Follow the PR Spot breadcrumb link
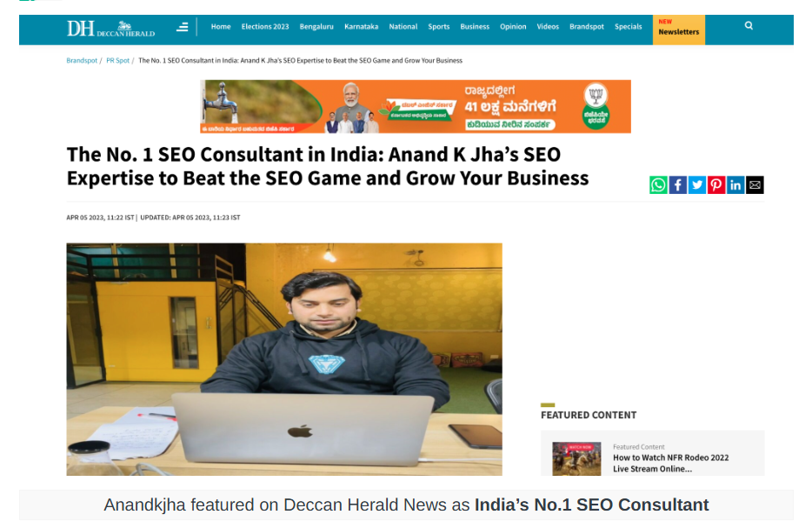Viewport: 812px width, 528px height. click(117, 61)
